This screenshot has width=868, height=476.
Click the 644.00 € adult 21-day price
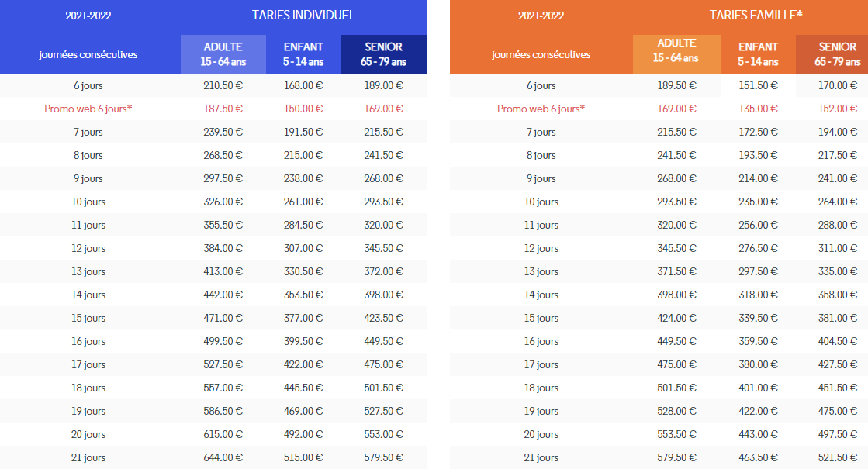tap(223, 457)
